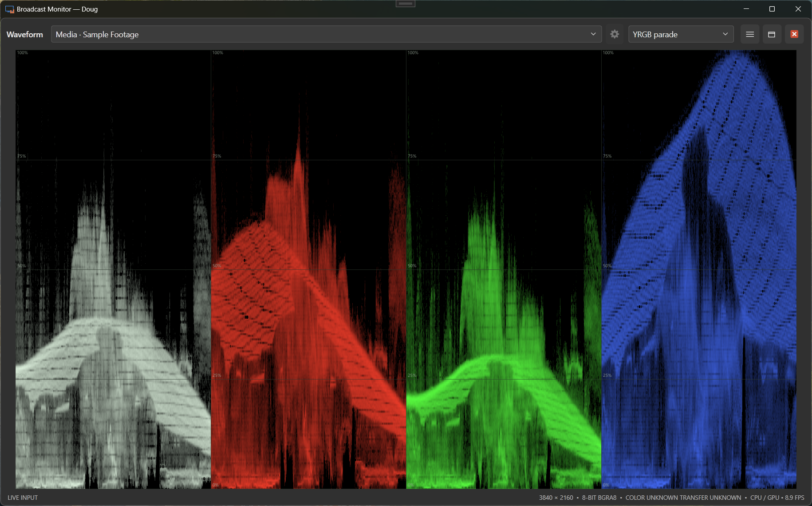The width and height of the screenshot is (812, 506).
Task: Click the blue channel waveform pane
Action: (x=699, y=269)
